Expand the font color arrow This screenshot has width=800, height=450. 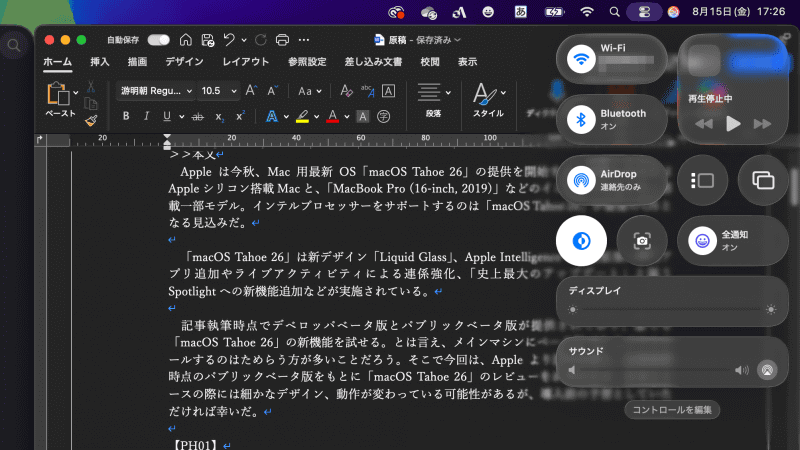(347, 117)
